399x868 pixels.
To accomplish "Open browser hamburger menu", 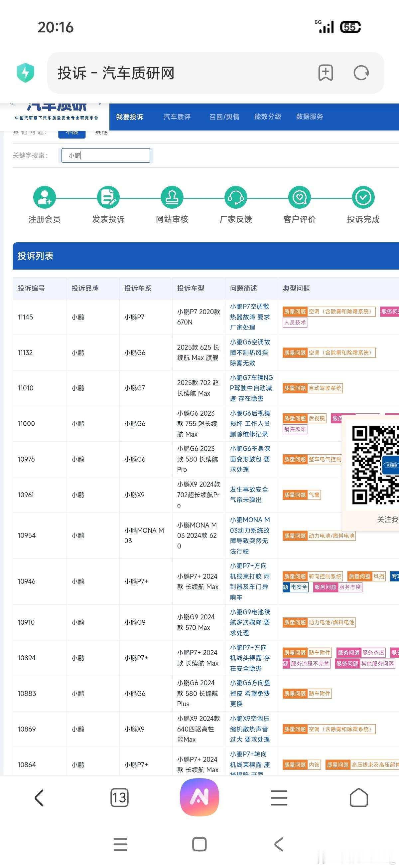I will coord(279,798).
